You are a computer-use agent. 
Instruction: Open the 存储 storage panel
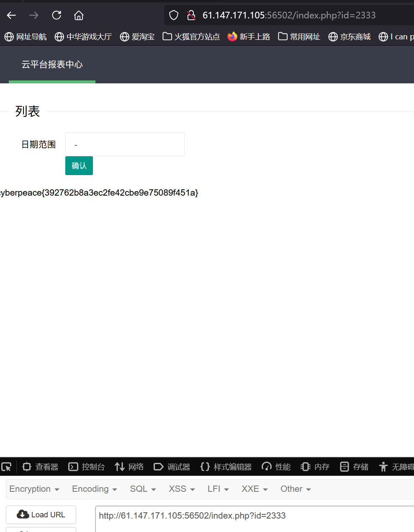pos(354,467)
